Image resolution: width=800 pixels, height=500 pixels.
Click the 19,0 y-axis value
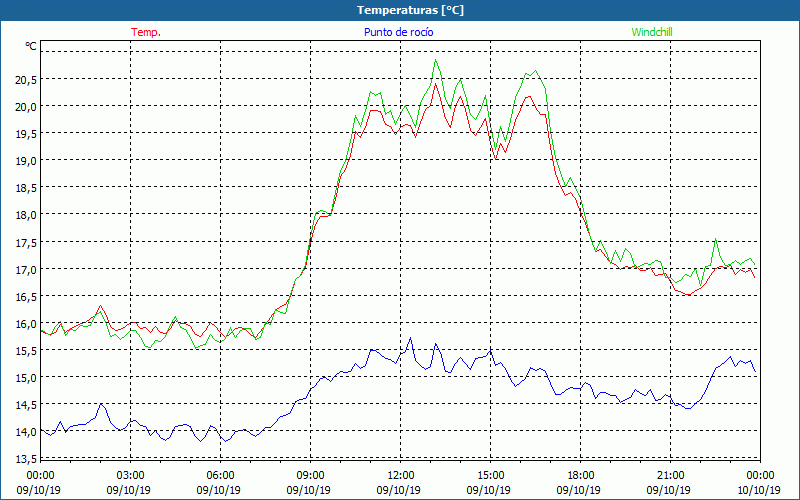point(26,161)
